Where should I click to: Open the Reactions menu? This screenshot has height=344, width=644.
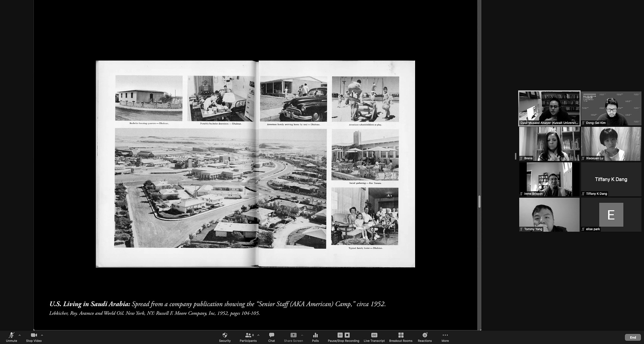click(425, 337)
